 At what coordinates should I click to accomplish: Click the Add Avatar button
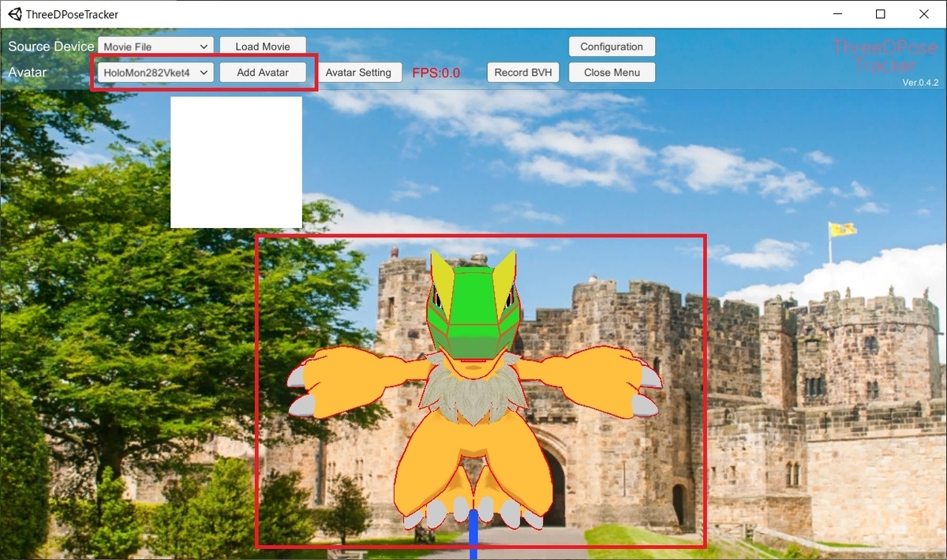point(263,73)
